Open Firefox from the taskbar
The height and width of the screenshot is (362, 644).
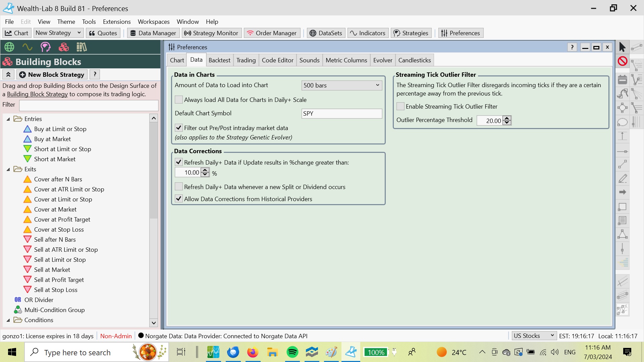[x=253, y=352]
